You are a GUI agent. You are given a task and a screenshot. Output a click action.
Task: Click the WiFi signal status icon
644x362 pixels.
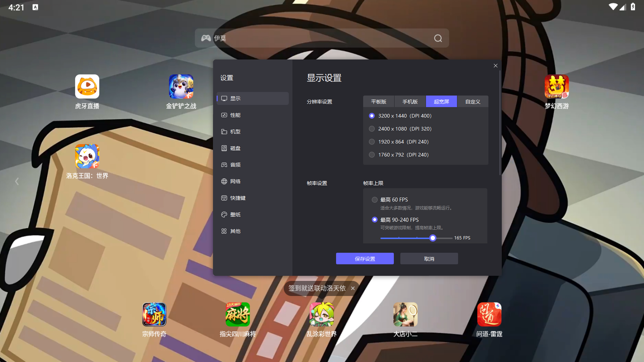pos(613,7)
